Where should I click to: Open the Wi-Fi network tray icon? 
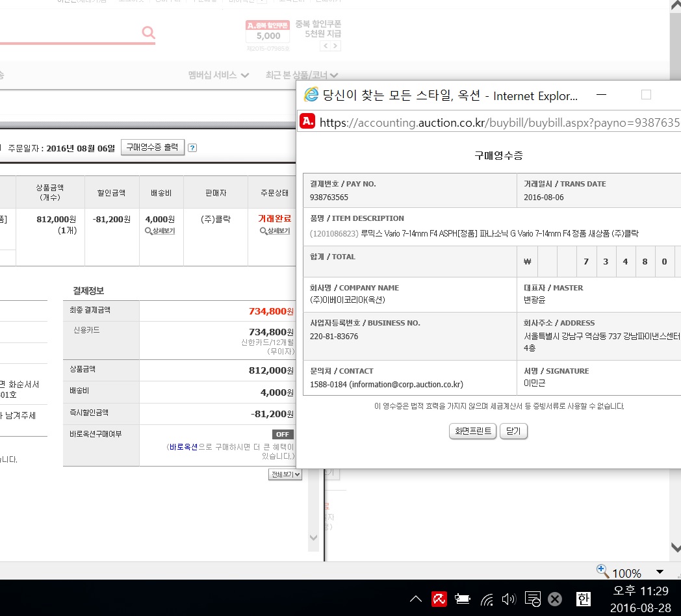pyautogui.click(x=487, y=600)
